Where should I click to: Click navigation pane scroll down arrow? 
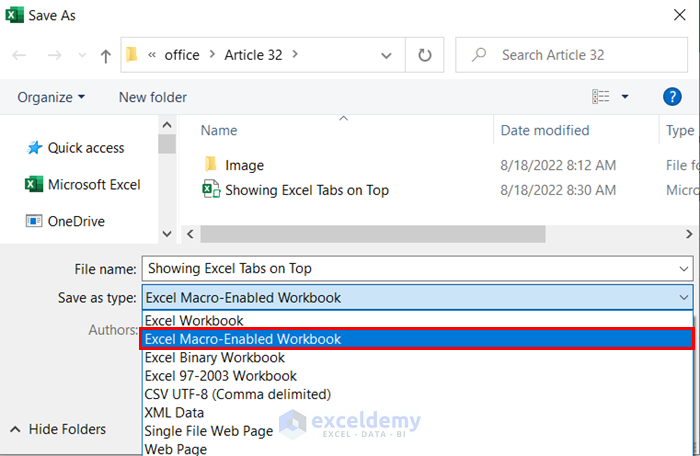pos(167,234)
